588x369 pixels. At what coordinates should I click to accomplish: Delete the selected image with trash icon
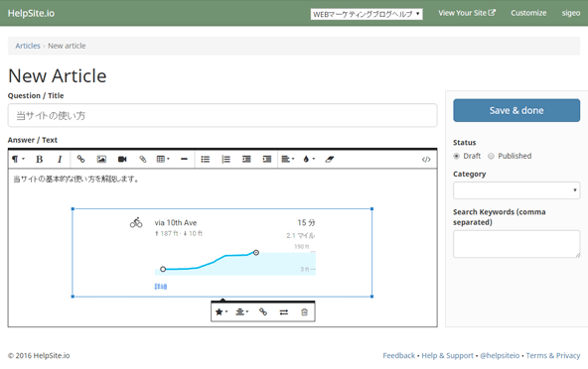pyautogui.click(x=305, y=311)
